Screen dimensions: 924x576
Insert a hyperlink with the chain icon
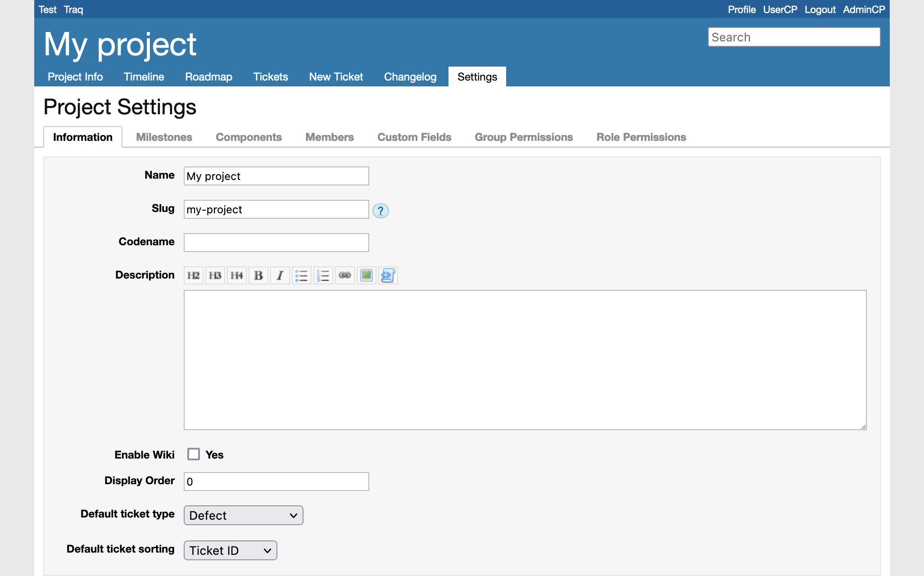345,275
